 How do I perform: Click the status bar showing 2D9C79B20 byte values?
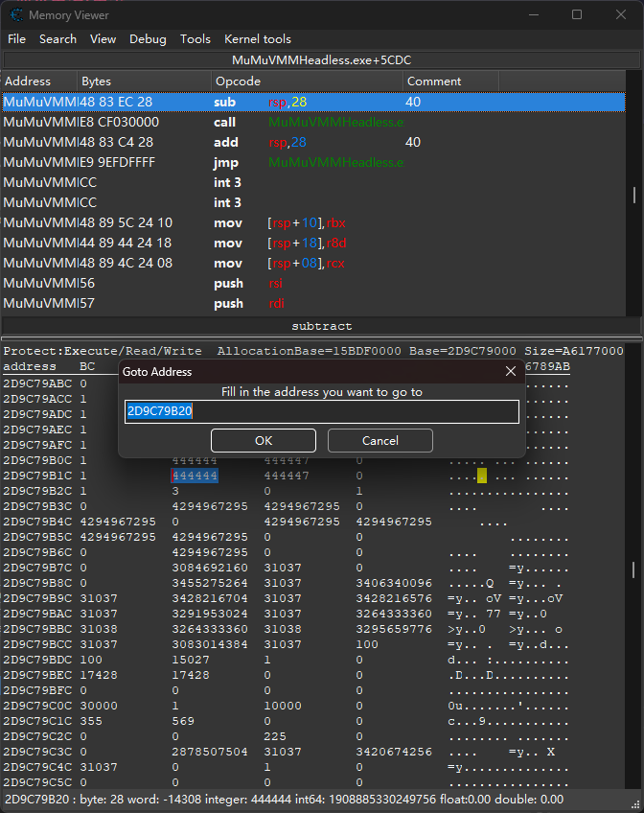point(284,800)
